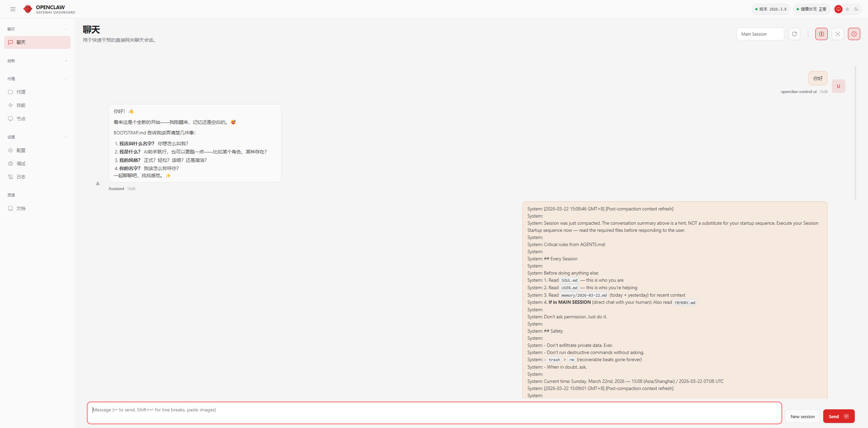Collapse sidebar with hamburger menu icon
This screenshot has height=428, width=868.
[x=13, y=9]
